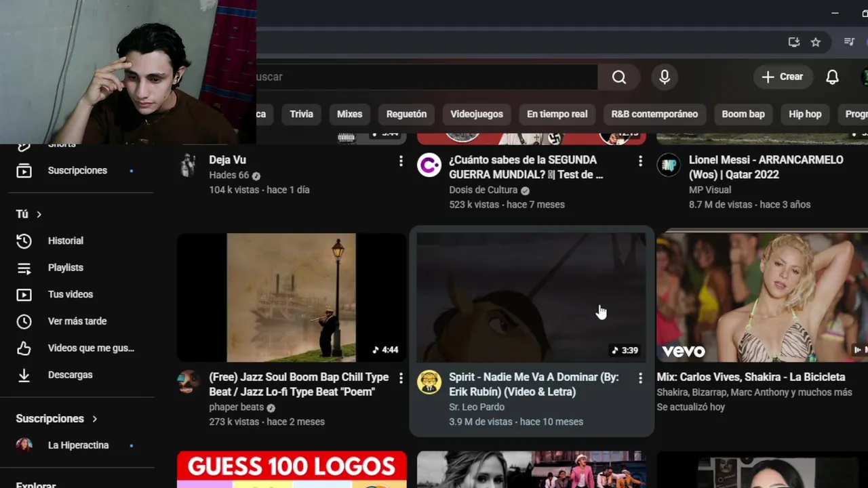Open (Free) Jazz Soul Boom Bap title
The height and width of the screenshot is (488, 868).
pyautogui.click(x=299, y=384)
